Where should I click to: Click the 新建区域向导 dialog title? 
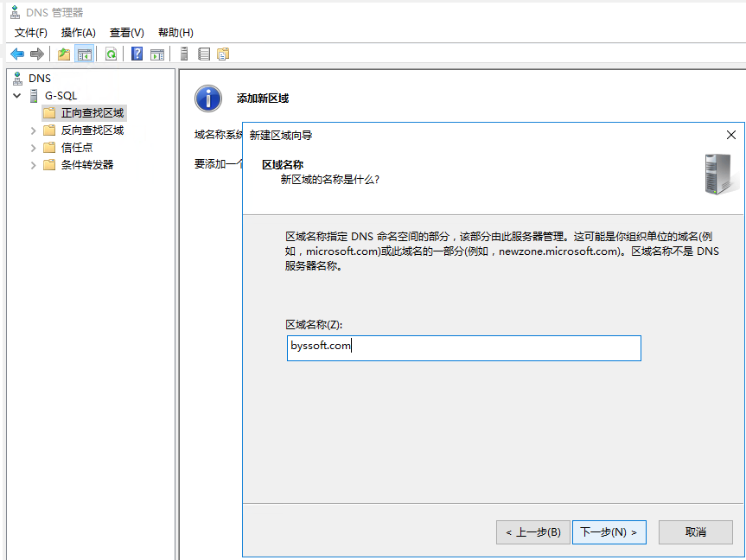(x=281, y=136)
